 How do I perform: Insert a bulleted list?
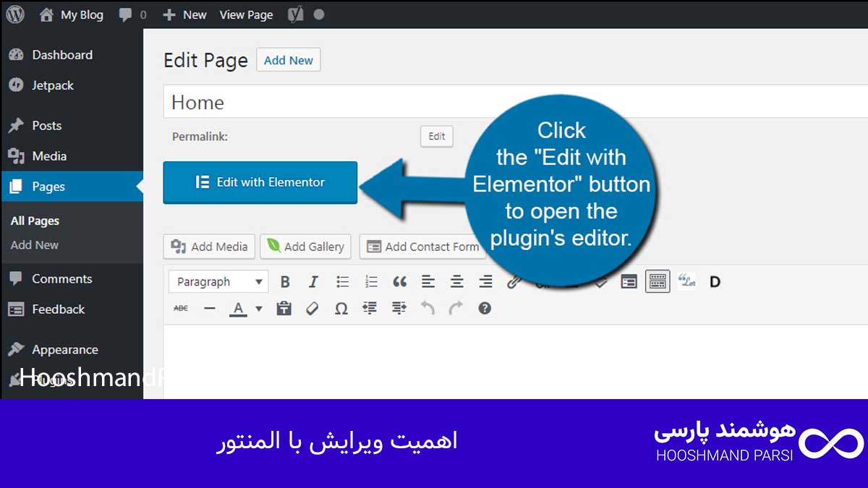point(343,282)
